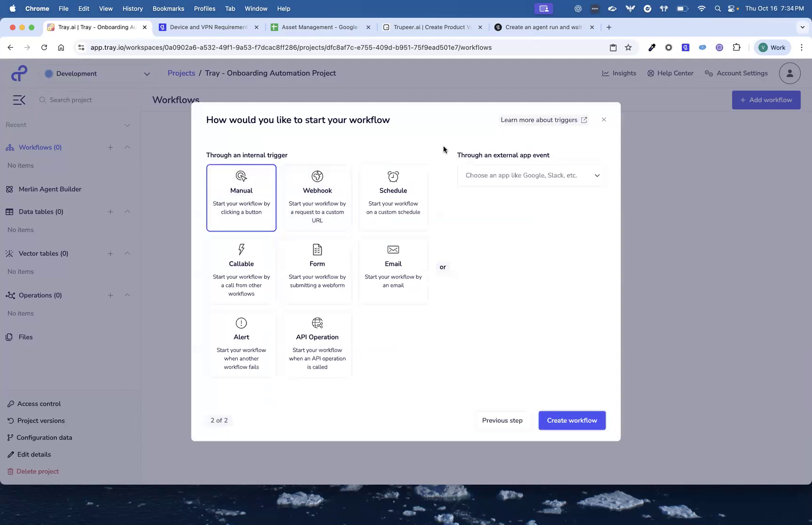The width and height of the screenshot is (812, 525).
Task: Open the Learn more about triggers link
Action: coord(544,120)
